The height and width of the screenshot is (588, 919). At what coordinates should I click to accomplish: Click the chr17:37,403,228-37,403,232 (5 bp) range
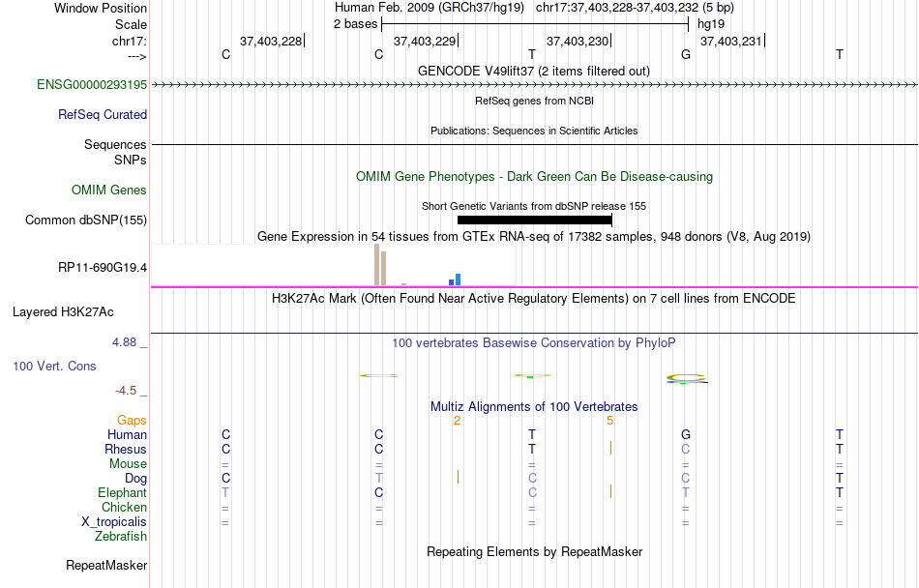coord(635,8)
